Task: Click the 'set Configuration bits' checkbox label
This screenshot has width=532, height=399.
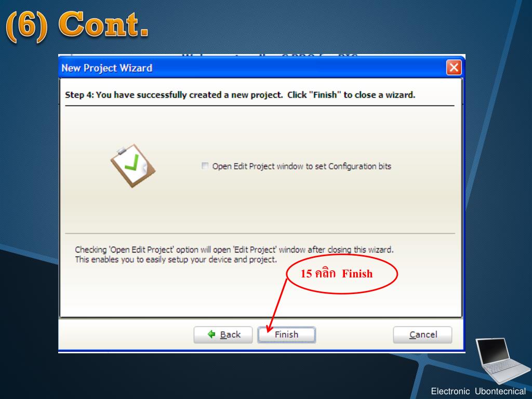Action: [302, 166]
